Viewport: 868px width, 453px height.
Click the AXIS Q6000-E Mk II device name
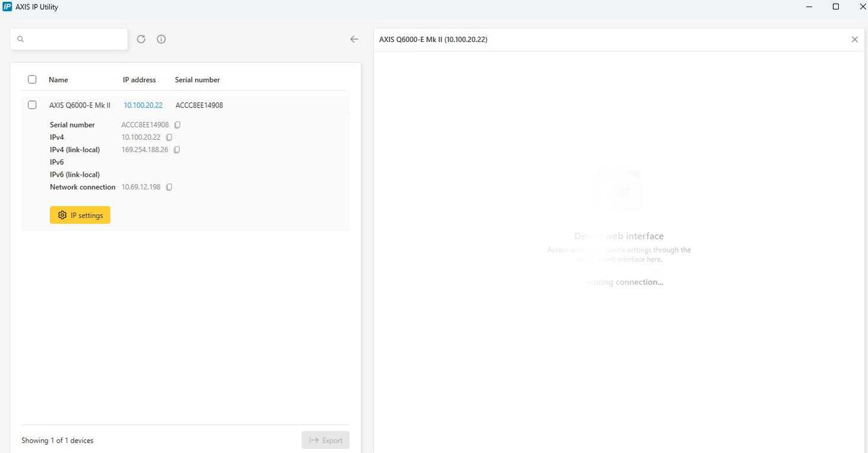pos(80,105)
